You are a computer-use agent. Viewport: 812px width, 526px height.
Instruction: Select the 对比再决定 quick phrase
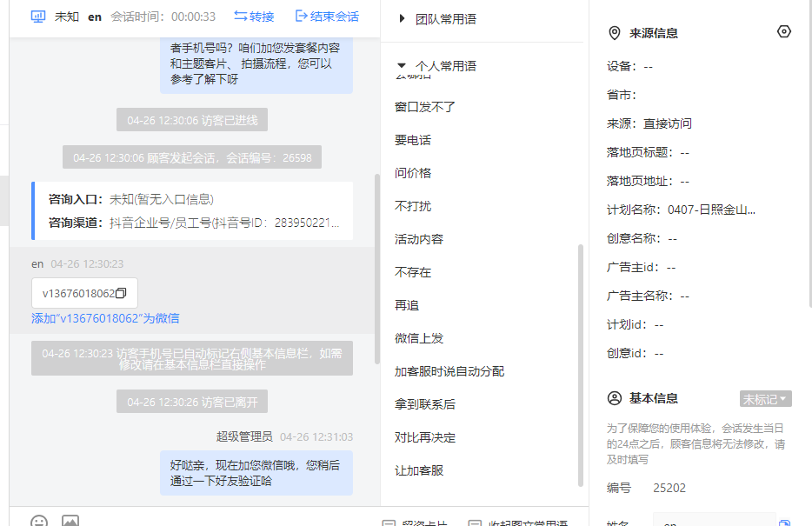point(424,438)
